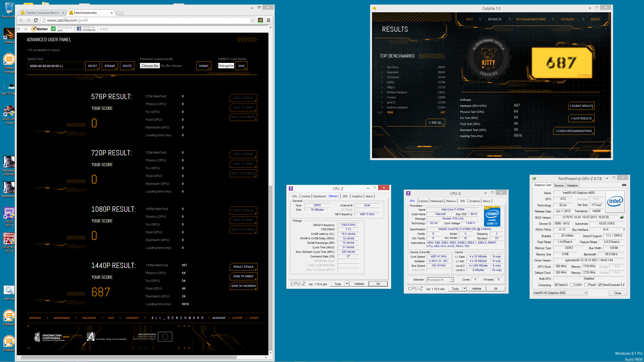This screenshot has height=362, width=644.
Task: Click Validate in CPU-Z Memory window
Action: pos(359,284)
